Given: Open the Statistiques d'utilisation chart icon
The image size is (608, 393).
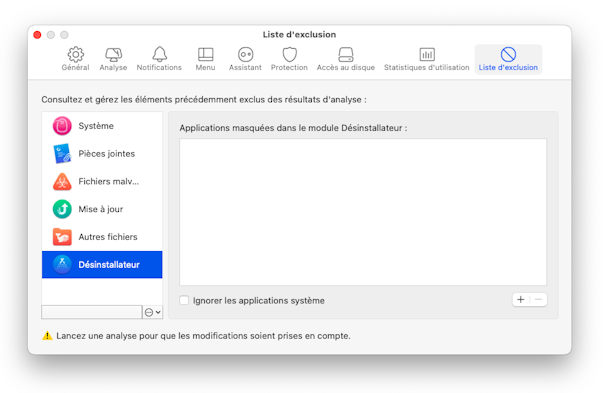Looking at the screenshot, I should click(427, 54).
